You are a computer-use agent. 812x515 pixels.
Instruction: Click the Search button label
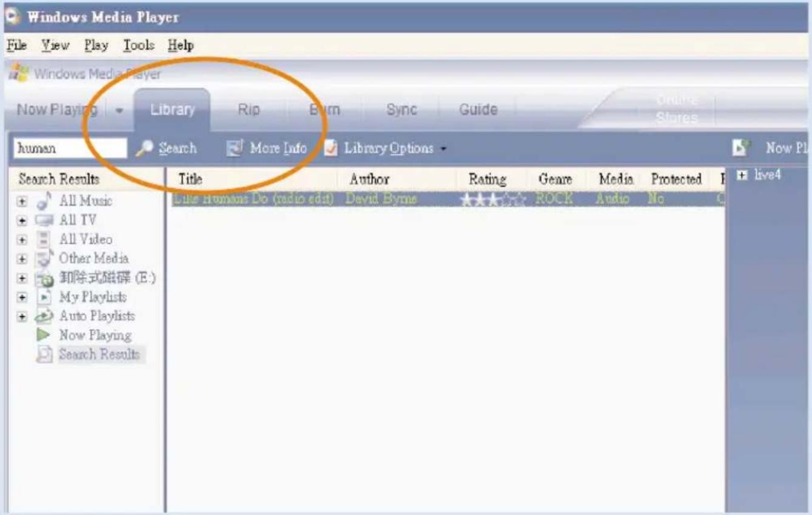(x=177, y=148)
